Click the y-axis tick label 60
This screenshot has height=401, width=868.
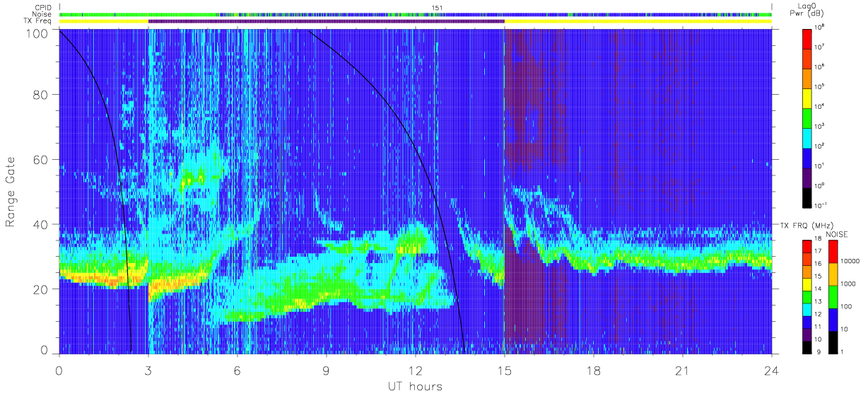40,159
